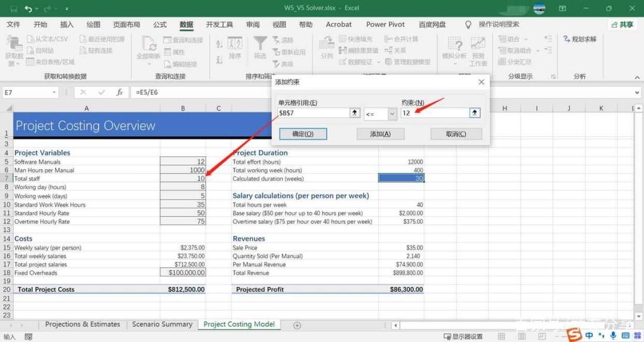Click the constraint value input field
The image size is (644, 342).
[435, 113]
